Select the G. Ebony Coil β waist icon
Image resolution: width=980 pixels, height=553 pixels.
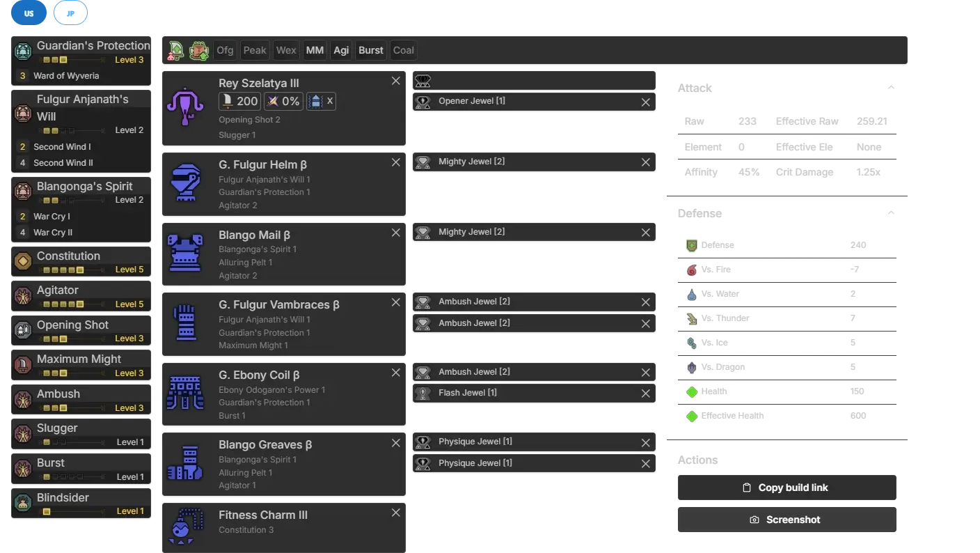click(x=185, y=393)
